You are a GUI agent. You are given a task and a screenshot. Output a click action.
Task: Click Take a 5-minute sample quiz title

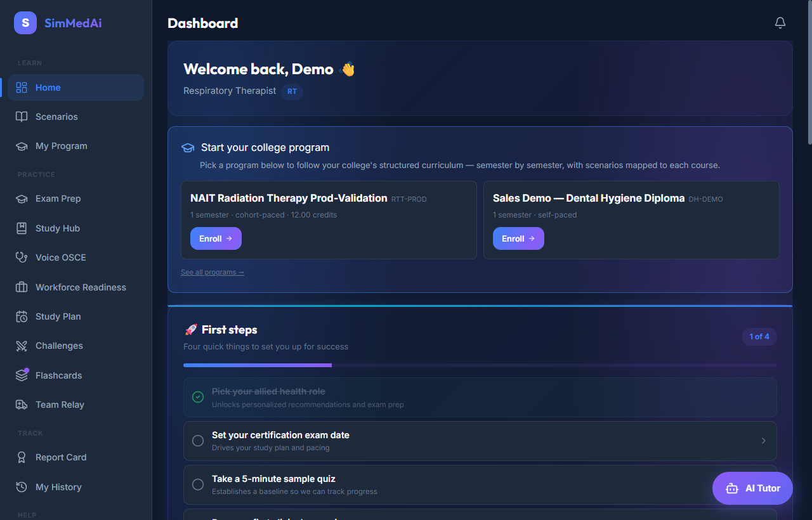click(273, 479)
